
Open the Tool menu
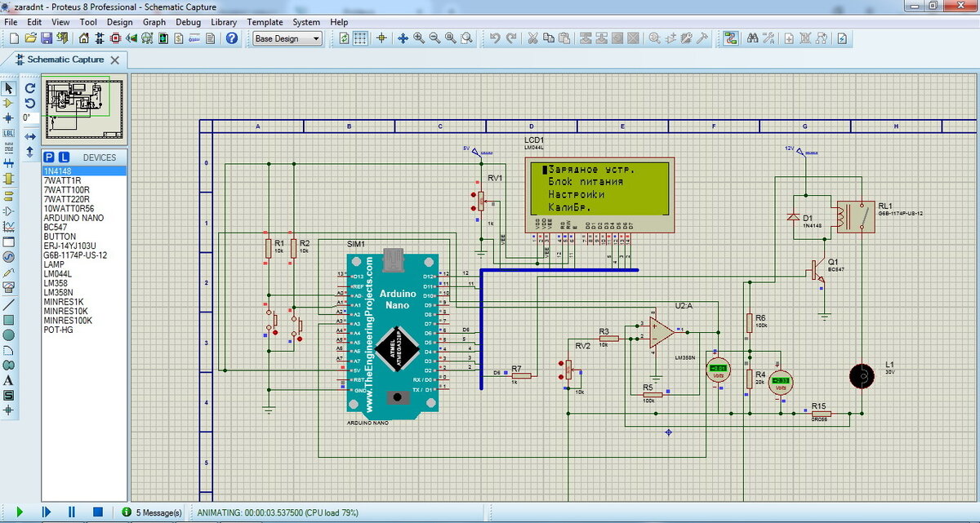click(x=88, y=22)
